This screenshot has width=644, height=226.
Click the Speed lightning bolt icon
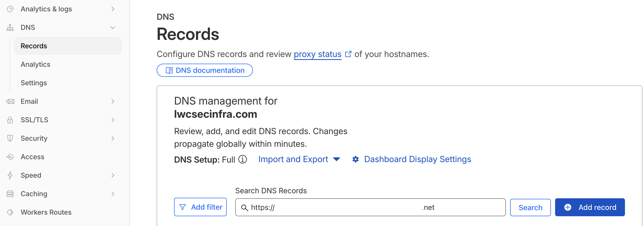(x=10, y=175)
